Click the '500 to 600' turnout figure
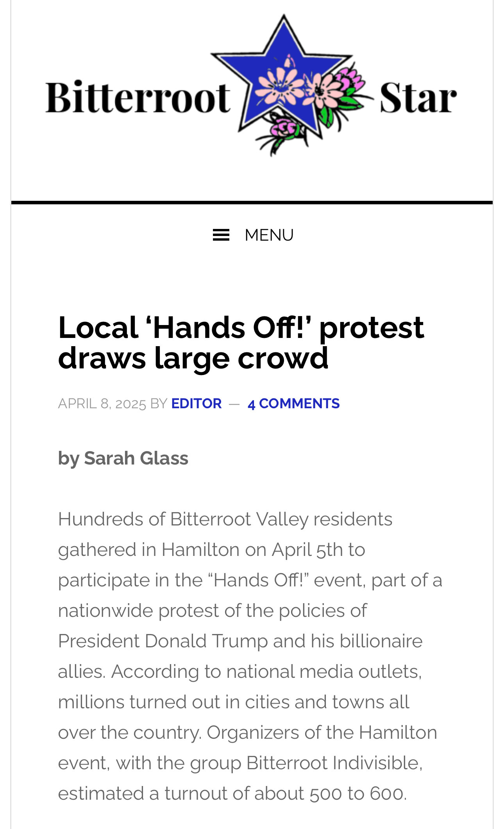The image size is (504, 829). tap(356, 793)
